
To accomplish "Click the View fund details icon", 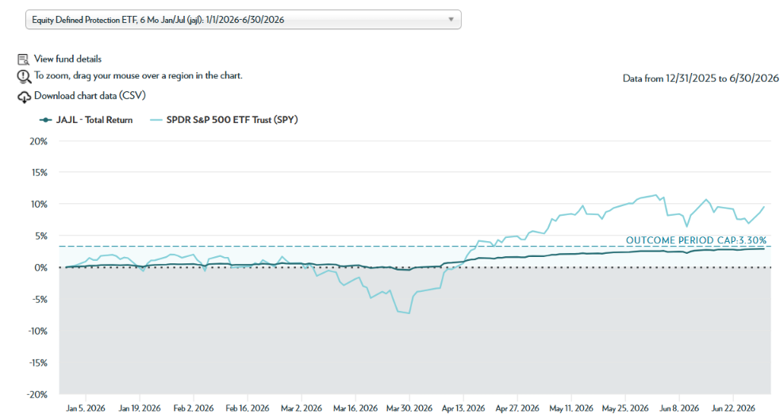I will (x=23, y=59).
